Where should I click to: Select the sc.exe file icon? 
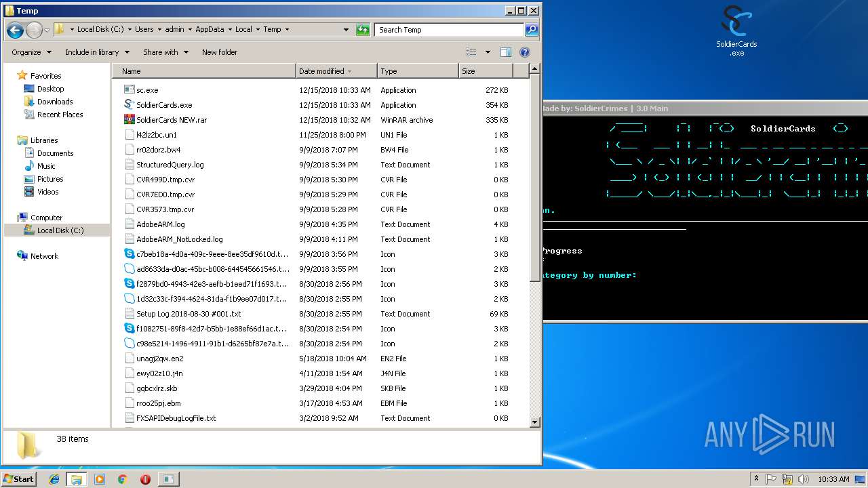[x=130, y=90]
